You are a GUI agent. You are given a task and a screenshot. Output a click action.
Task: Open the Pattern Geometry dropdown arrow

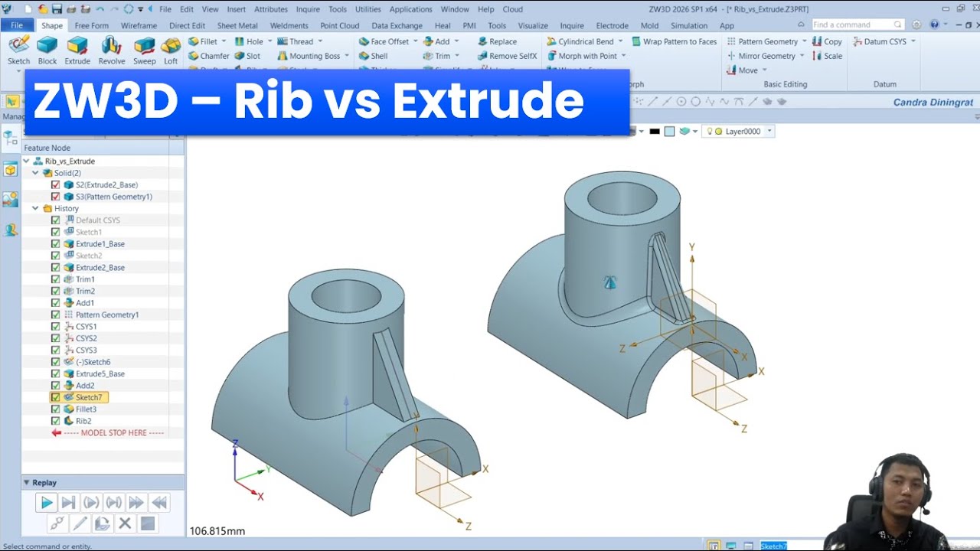pos(804,41)
